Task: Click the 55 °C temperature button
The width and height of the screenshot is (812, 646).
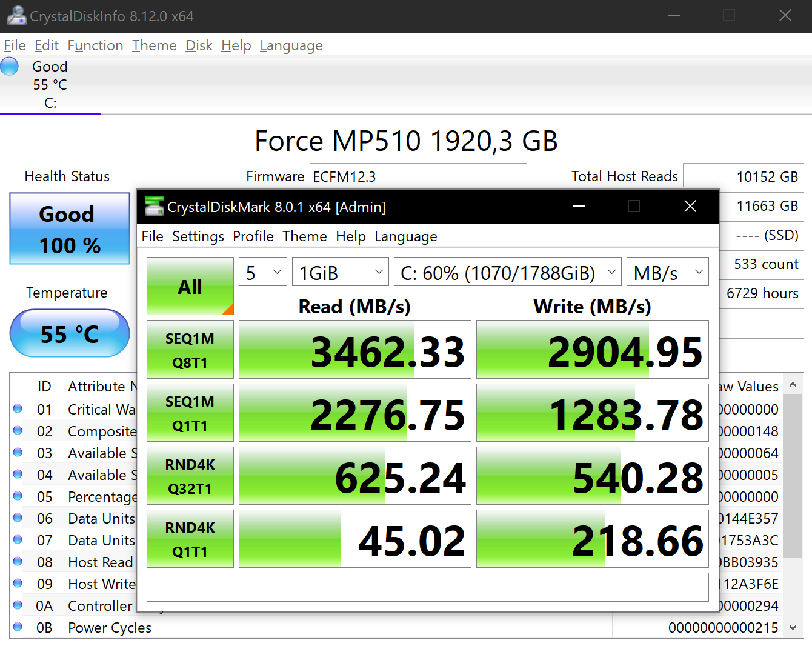Action: [70, 333]
